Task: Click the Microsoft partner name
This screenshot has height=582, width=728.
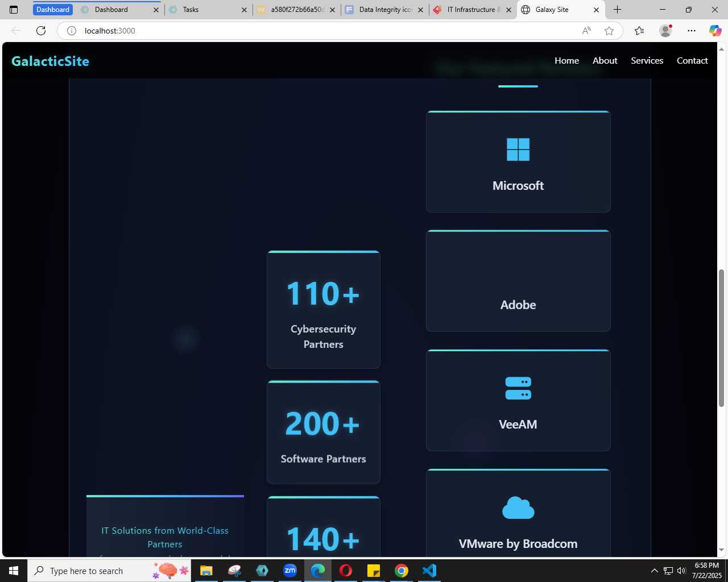Action: coord(518,186)
